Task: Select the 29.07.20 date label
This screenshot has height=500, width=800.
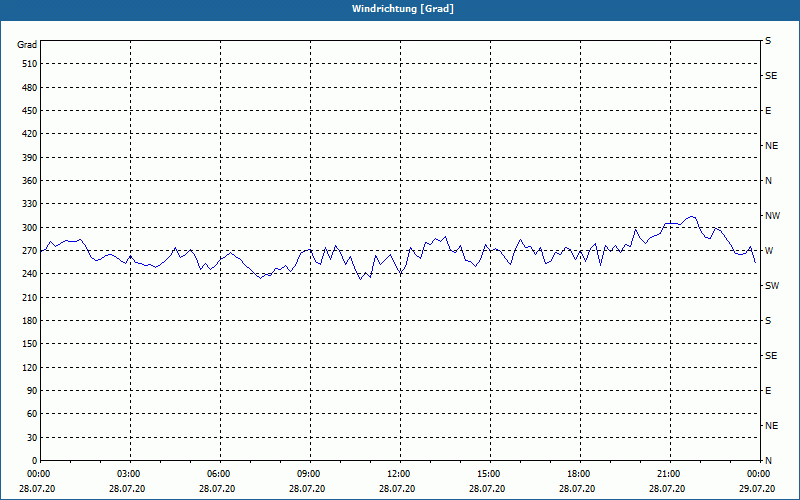Action: [x=757, y=489]
